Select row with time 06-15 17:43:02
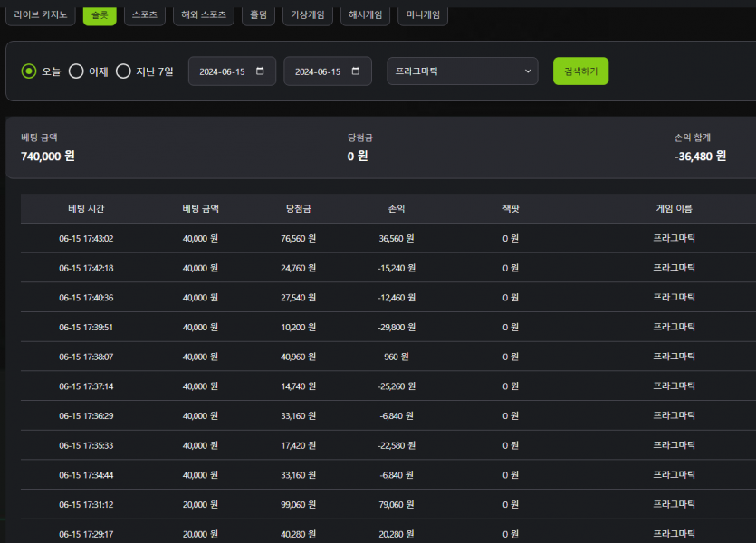The width and height of the screenshot is (756, 543). click(388, 239)
